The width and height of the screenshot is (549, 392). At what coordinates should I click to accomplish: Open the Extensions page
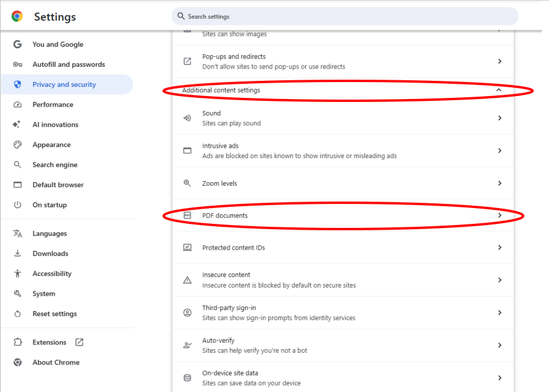click(x=48, y=342)
